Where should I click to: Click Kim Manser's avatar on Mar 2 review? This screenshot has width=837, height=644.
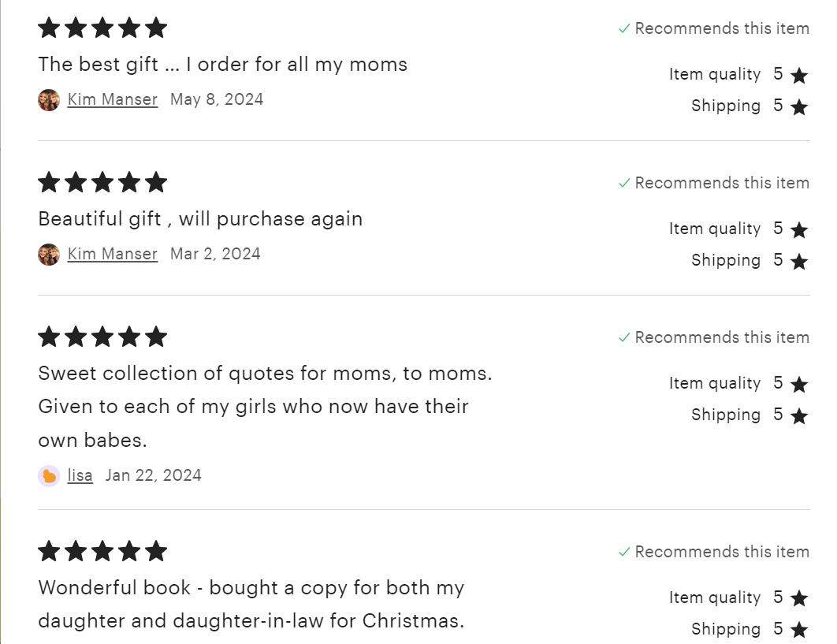[49, 255]
